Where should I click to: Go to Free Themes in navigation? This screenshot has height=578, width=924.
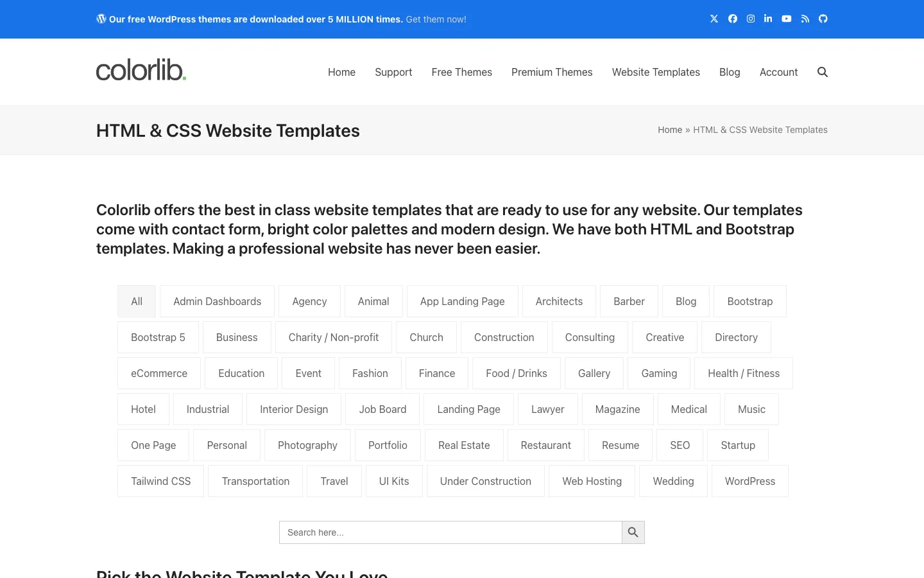pyautogui.click(x=462, y=72)
